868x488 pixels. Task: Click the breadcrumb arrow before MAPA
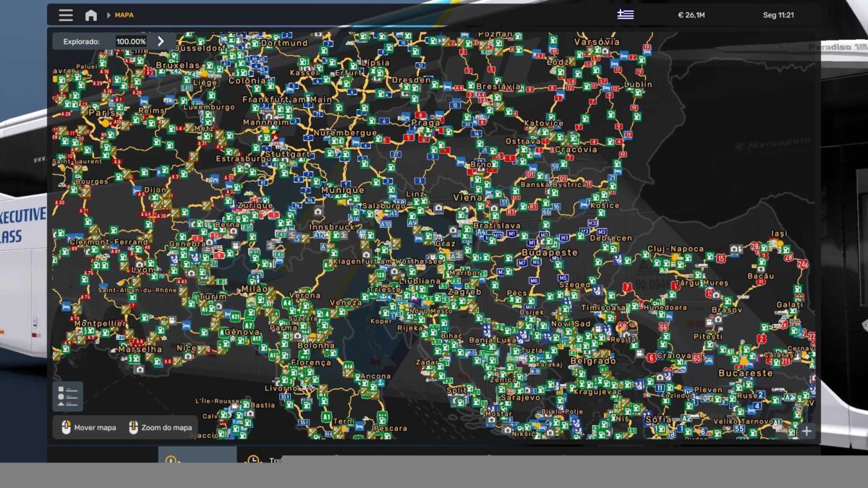tap(109, 15)
